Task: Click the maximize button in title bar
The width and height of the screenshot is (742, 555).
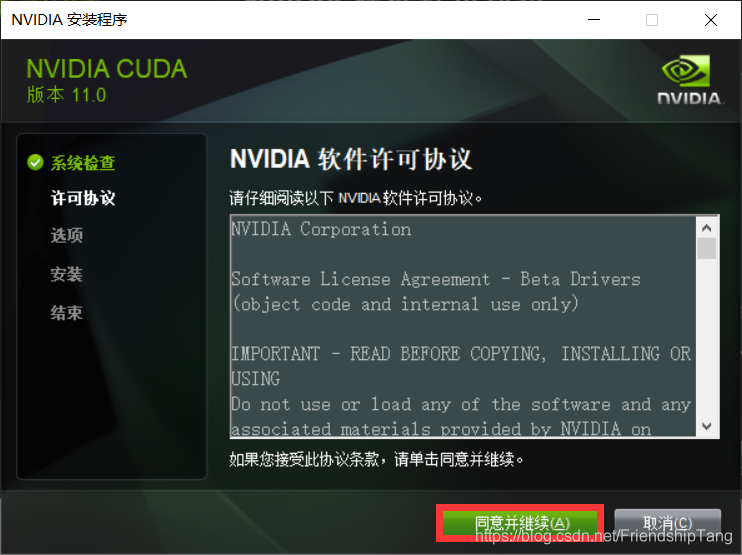Action: pos(652,20)
